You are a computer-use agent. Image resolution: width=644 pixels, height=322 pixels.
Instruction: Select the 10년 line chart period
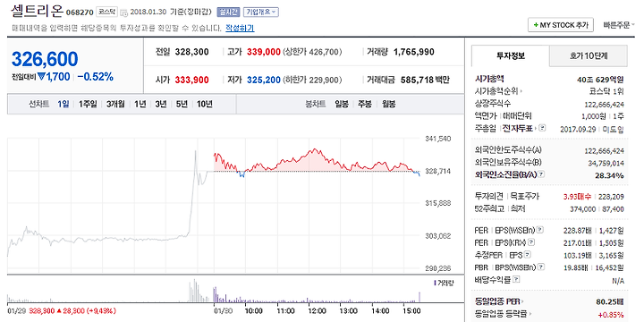tap(205, 105)
